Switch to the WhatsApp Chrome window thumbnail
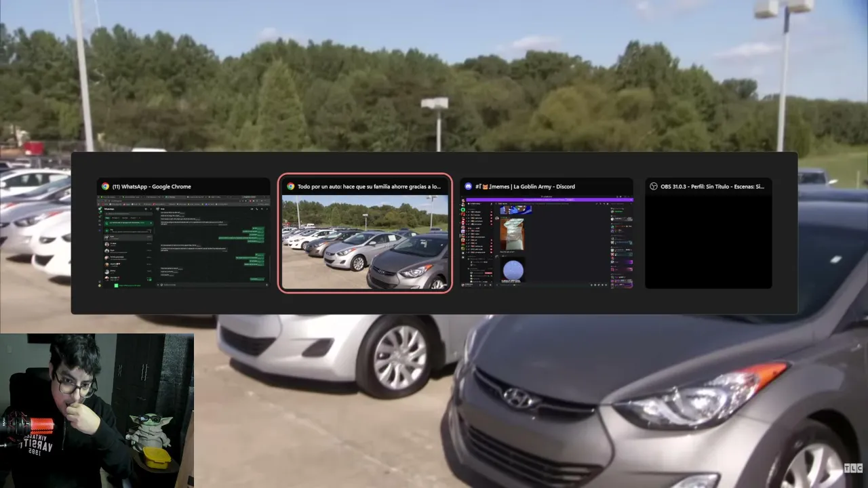 (x=183, y=234)
